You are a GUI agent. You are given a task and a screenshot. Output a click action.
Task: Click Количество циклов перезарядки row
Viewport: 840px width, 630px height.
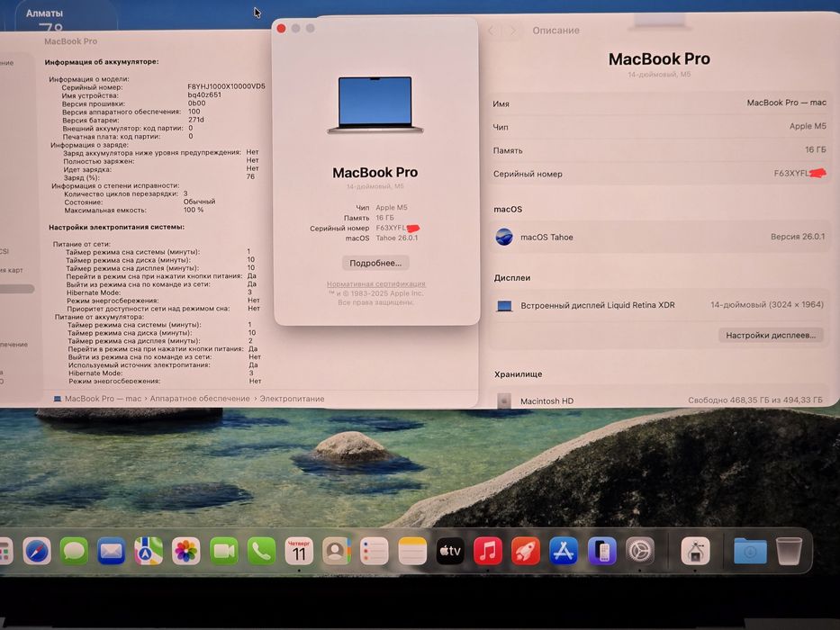(x=126, y=193)
